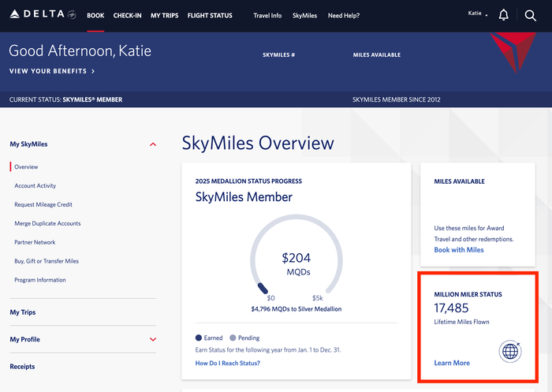This screenshot has height=392, width=552.
Task: Open the CHECK-IN menu item
Action: (x=127, y=16)
